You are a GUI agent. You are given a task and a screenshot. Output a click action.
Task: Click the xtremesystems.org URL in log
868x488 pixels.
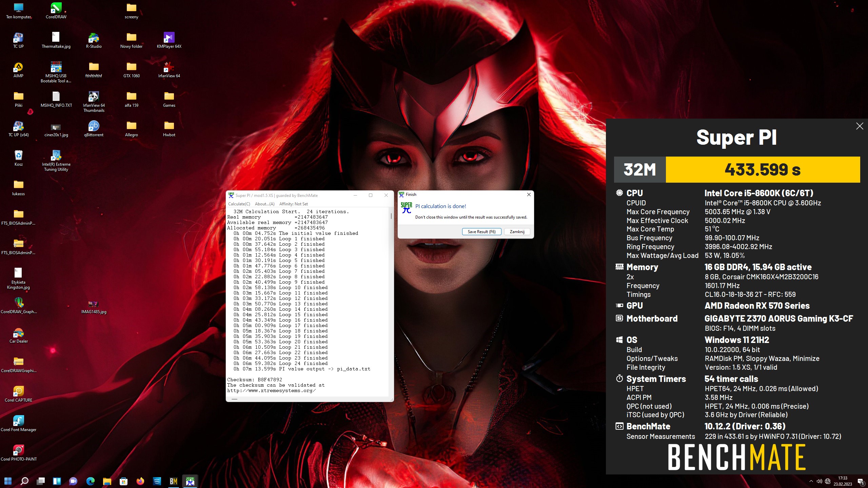pyautogui.click(x=271, y=391)
